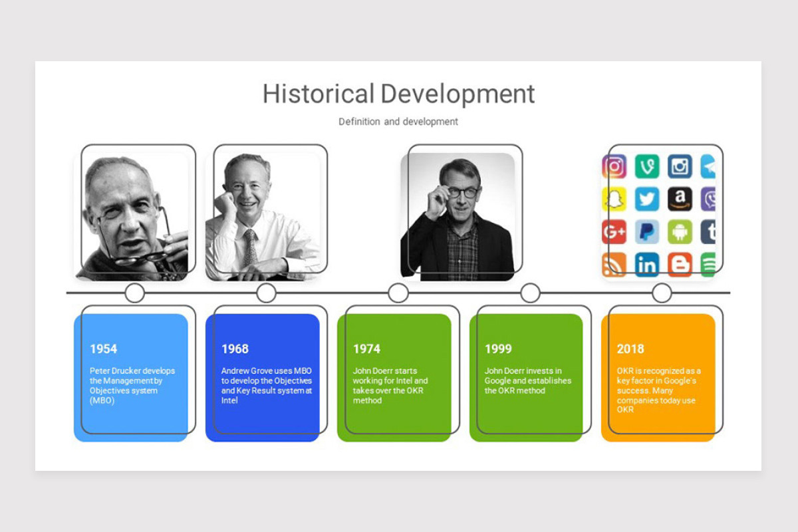Click the "Andrew Grove uses MBO" description text

click(x=267, y=386)
